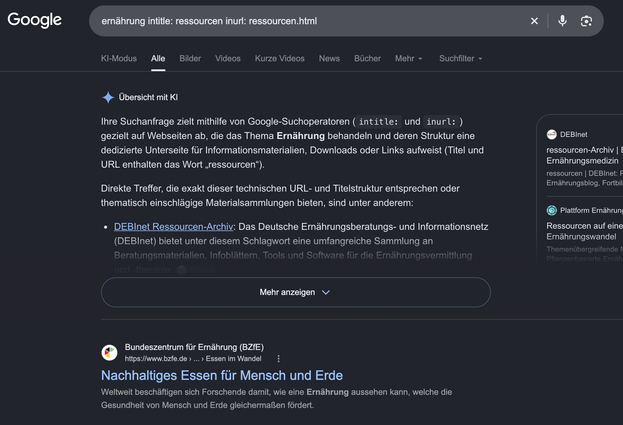
Task: Click the bzfe.de breadcrumb URL
Action: click(193, 359)
